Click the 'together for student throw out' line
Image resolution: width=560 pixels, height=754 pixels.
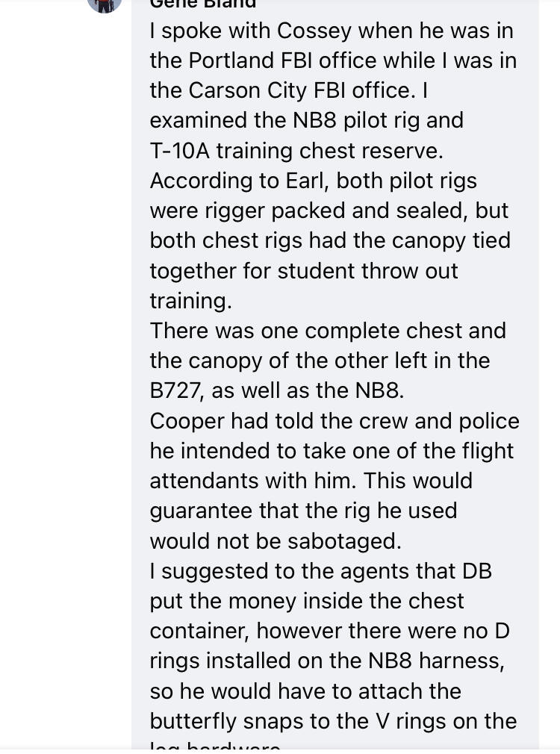click(304, 271)
